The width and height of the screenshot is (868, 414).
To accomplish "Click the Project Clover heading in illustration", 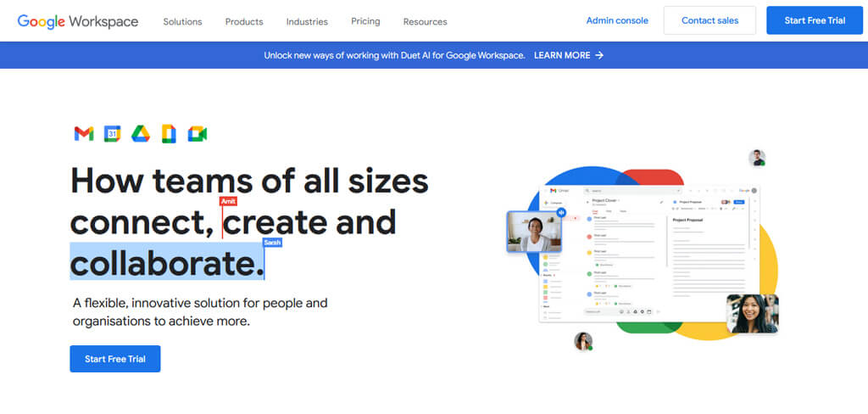I will tap(604, 200).
